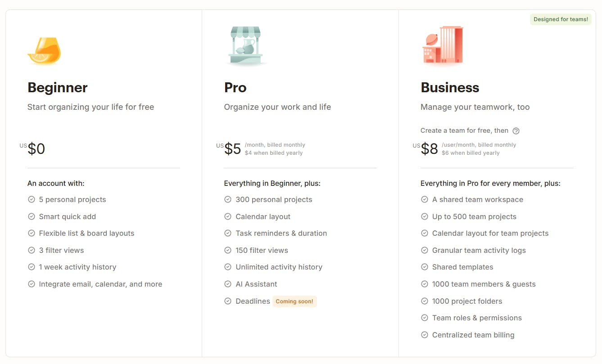Open the help tooltip beside 'Create a team for free'

pos(516,130)
